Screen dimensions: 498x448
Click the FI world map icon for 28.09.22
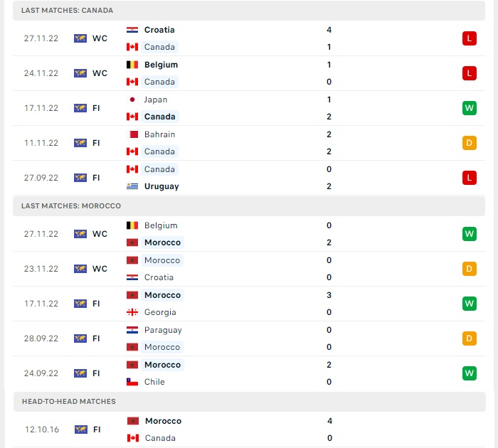(x=80, y=338)
